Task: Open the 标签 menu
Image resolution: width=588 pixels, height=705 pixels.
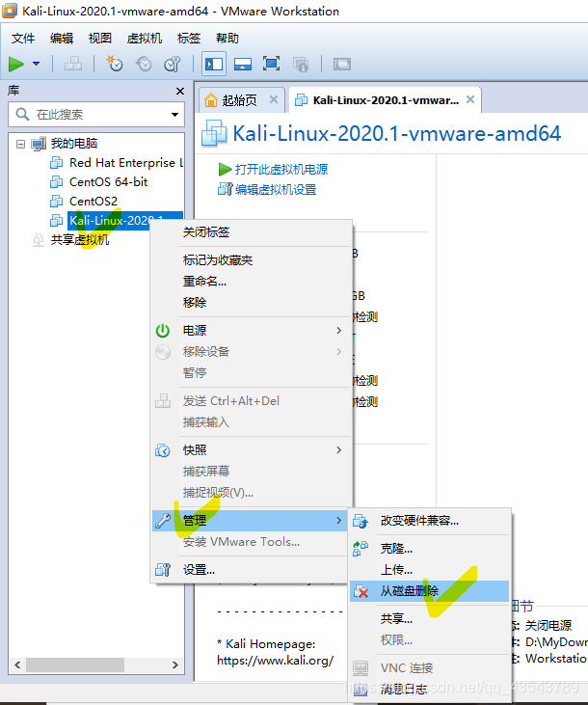Action: (x=189, y=39)
